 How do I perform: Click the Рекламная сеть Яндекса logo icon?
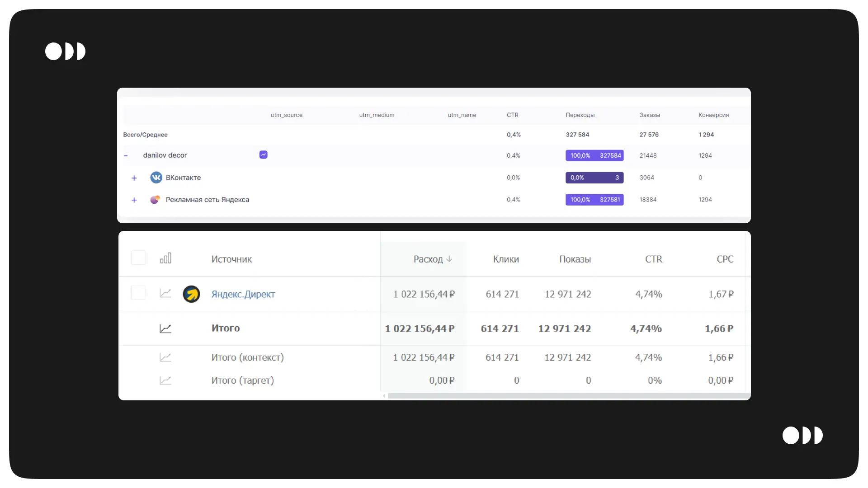[x=155, y=200]
